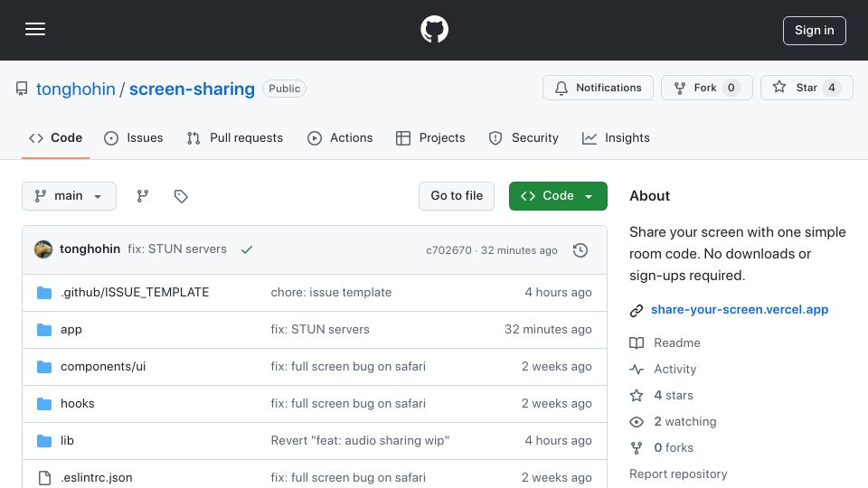This screenshot has width=868, height=488.
Task: Open commit hash c702670
Action: pyautogui.click(x=449, y=250)
